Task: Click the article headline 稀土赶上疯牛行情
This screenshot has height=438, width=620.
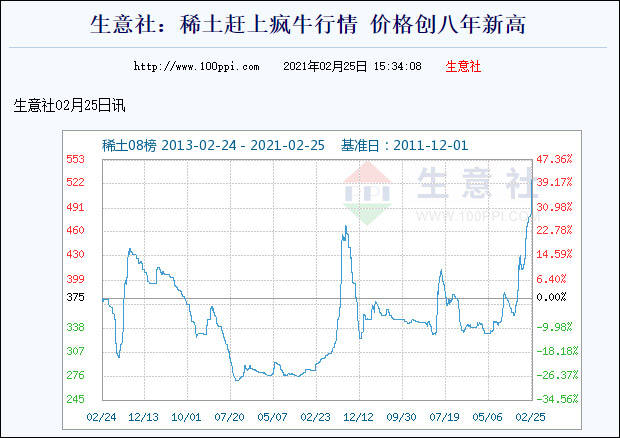Action: (268, 25)
